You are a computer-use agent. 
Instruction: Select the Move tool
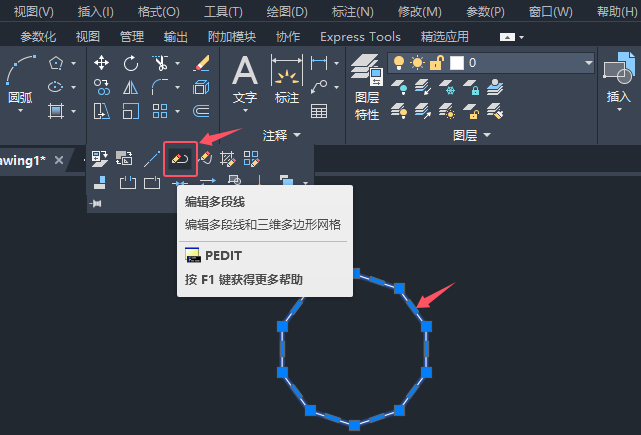point(101,63)
